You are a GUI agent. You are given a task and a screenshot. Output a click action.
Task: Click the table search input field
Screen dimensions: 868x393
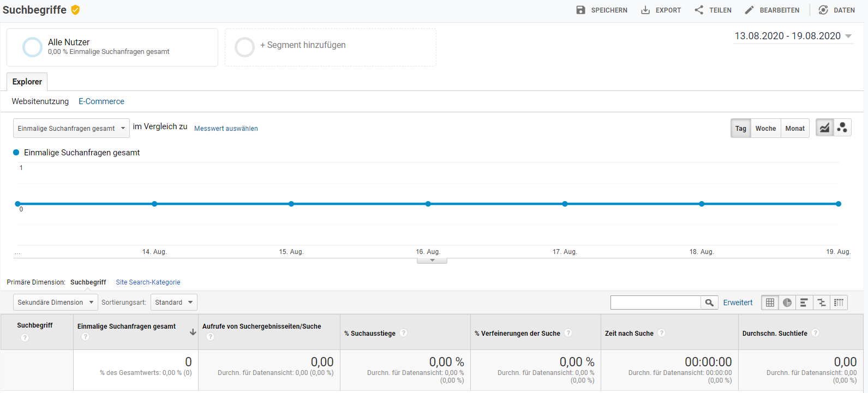[655, 303]
